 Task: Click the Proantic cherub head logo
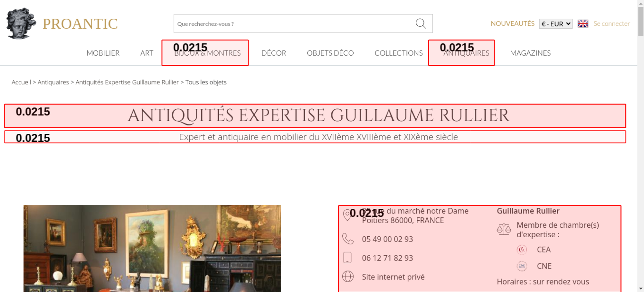(21, 23)
